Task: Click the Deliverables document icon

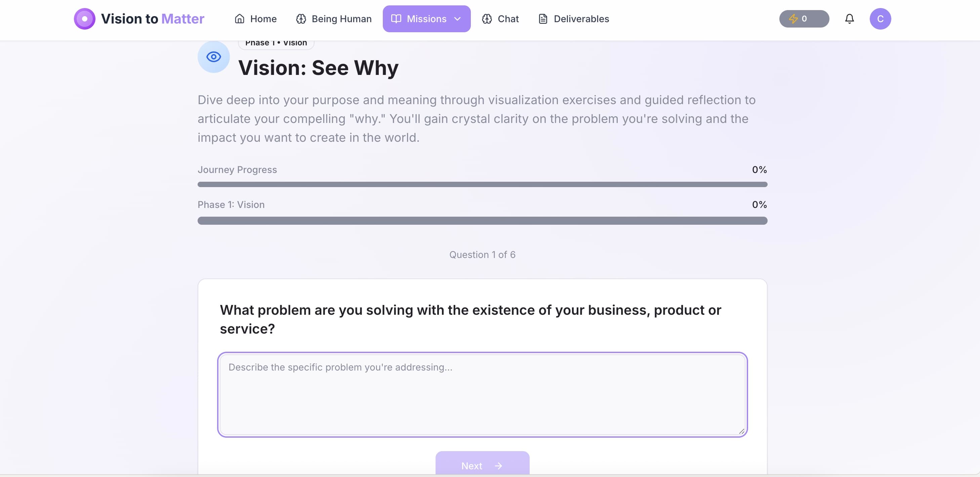Action: coord(542,18)
